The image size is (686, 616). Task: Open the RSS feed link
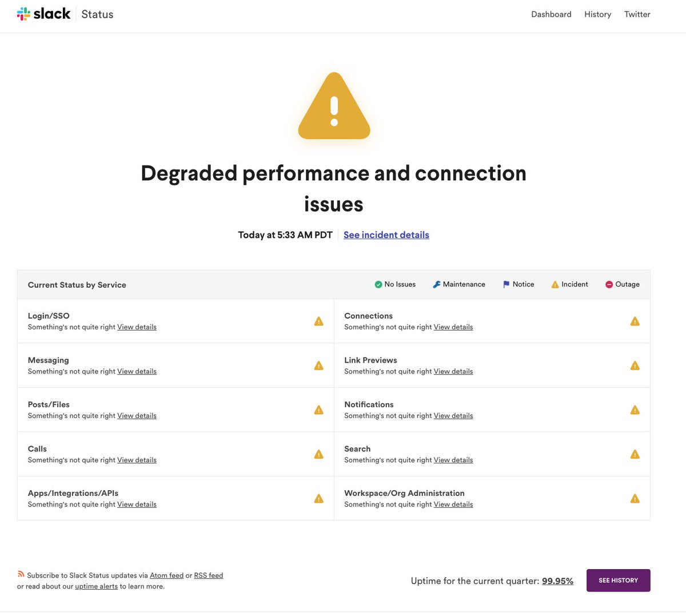tap(209, 575)
